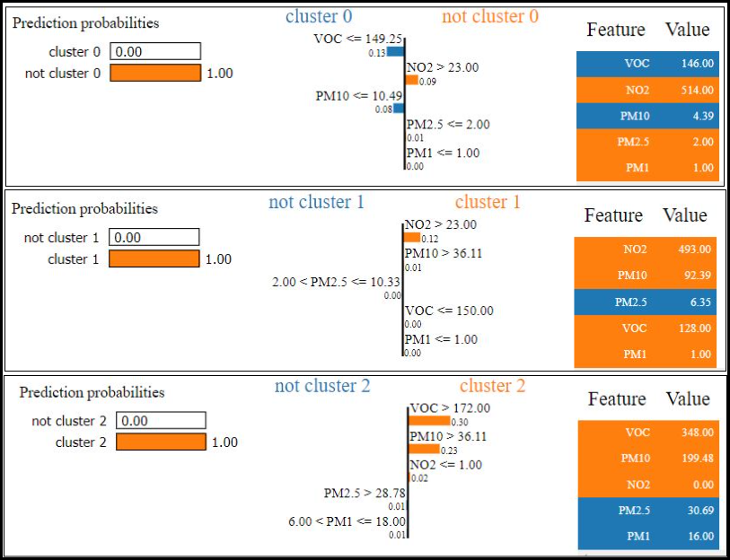Click the orange 'not cluster 0' probability bar
Image resolution: width=730 pixels, height=560 pixels.
(x=155, y=73)
